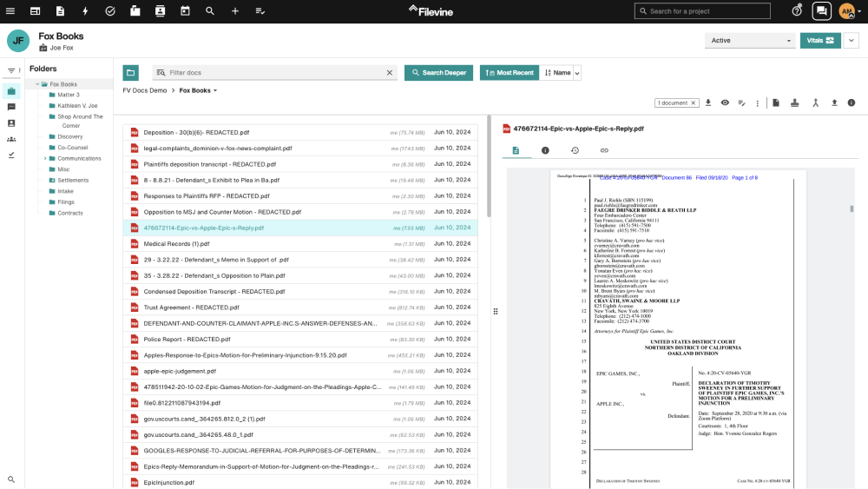Toggle document preview with eye icon

pyautogui.click(x=725, y=102)
